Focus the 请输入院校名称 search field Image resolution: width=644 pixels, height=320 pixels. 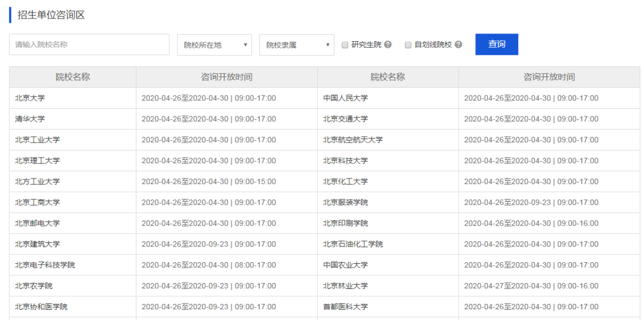89,44
